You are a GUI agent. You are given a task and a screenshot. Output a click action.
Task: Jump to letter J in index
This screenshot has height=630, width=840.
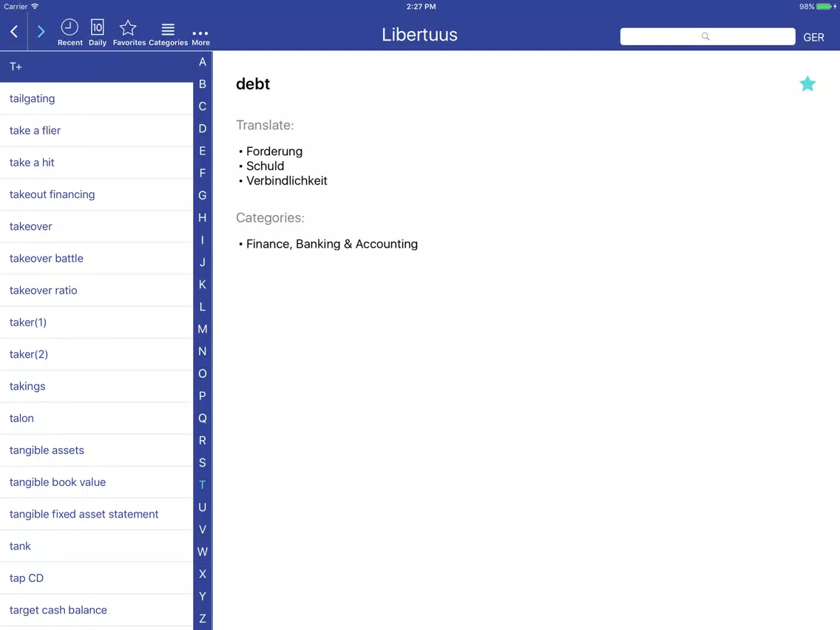[x=203, y=262]
